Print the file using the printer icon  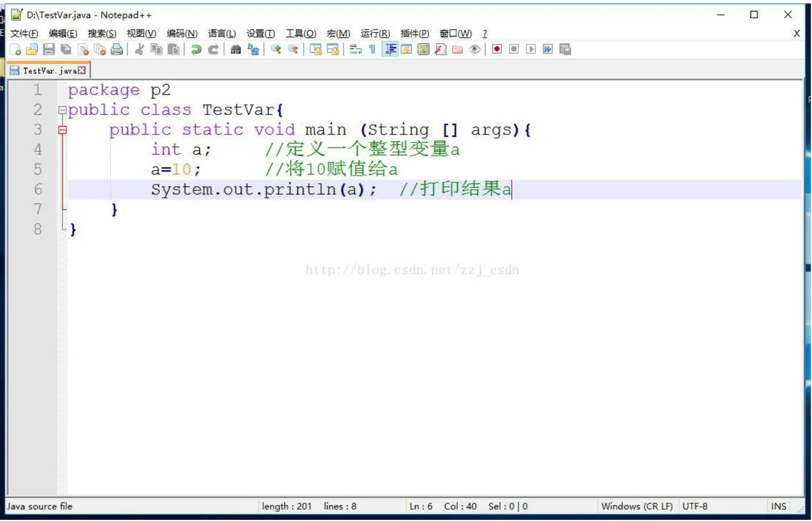(x=117, y=49)
